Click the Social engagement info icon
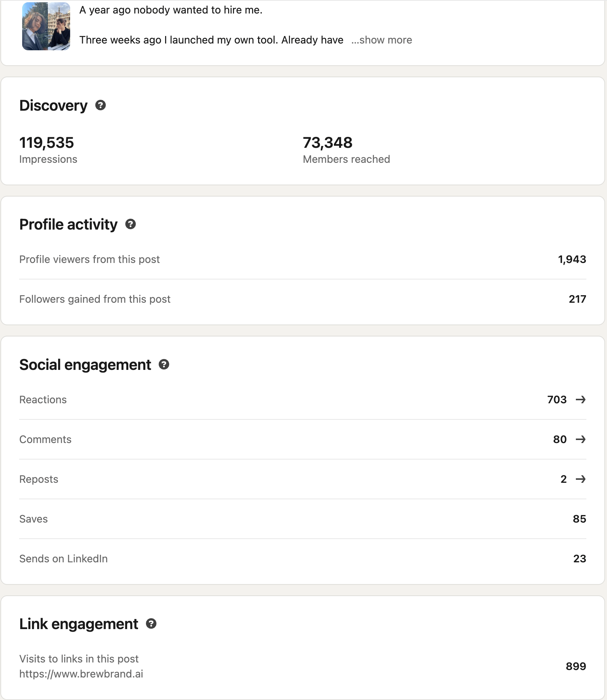Viewport: 607px width, 700px height. (x=164, y=364)
